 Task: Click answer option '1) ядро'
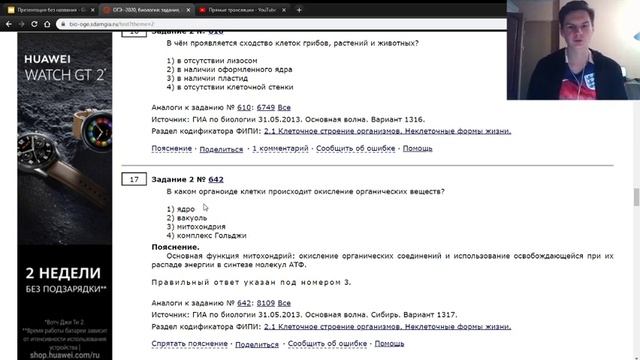181,209
